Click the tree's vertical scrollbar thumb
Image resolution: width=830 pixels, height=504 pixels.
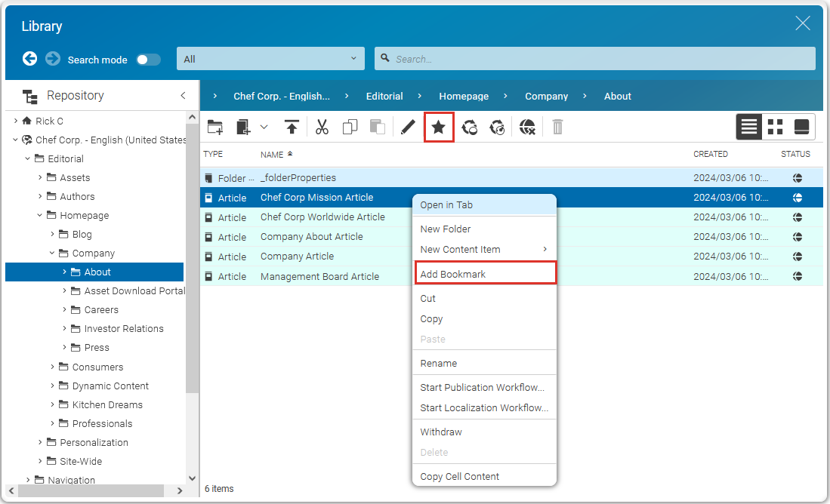193,257
